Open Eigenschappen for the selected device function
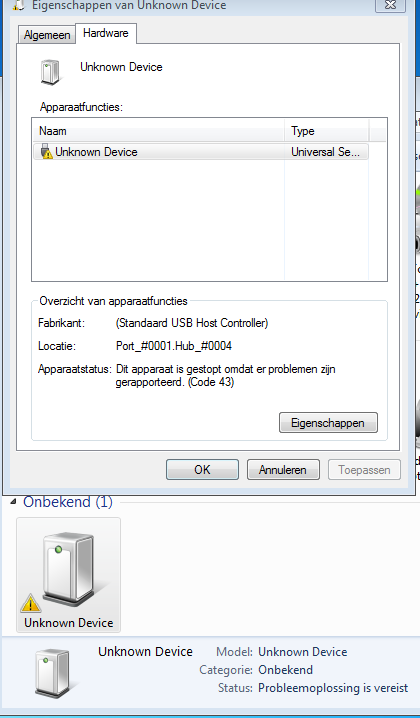The height and width of the screenshot is (718, 420). pos(328,423)
